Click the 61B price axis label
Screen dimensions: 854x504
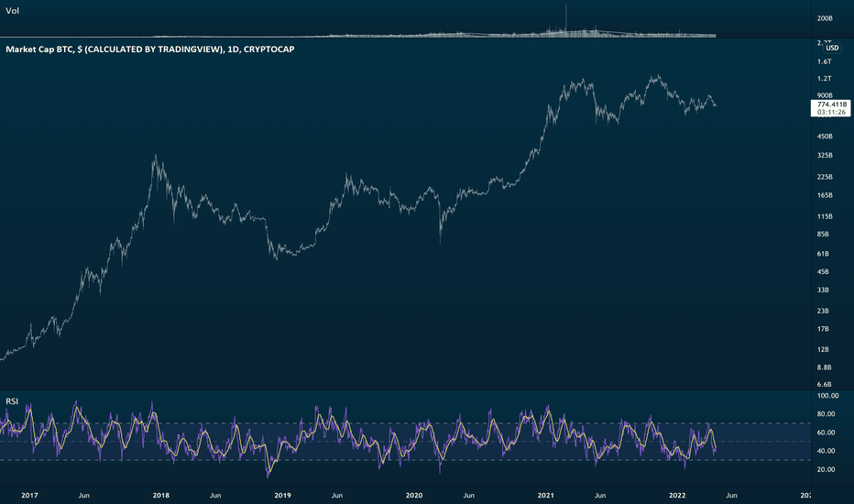click(x=823, y=253)
